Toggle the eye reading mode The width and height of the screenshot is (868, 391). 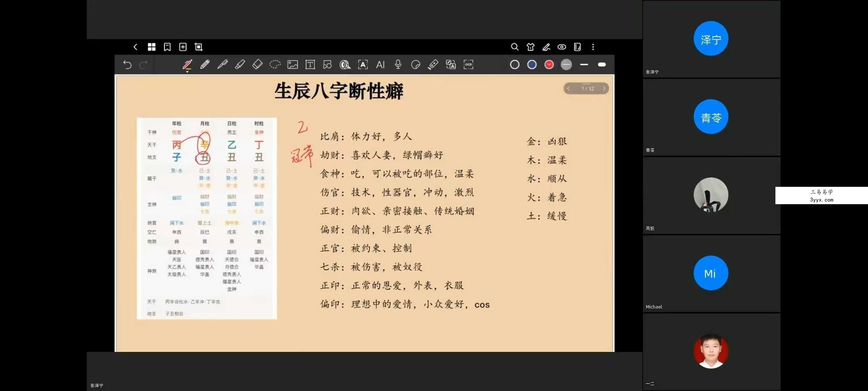coord(562,47)
